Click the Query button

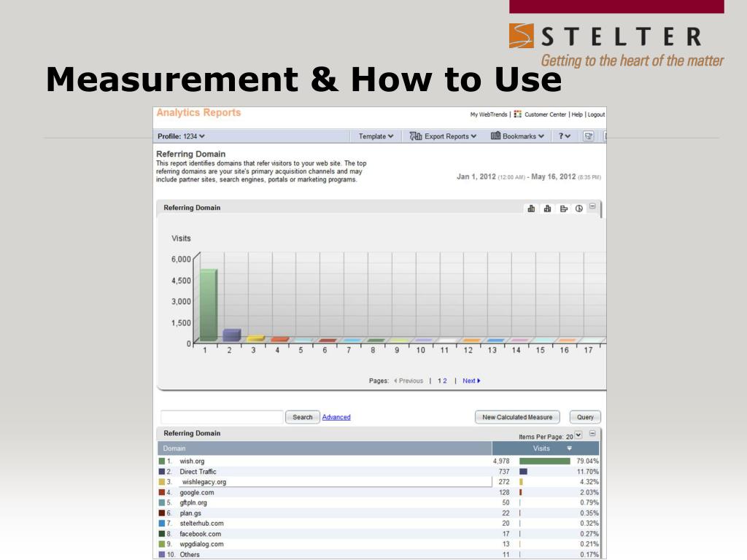[x=585, y=417]
